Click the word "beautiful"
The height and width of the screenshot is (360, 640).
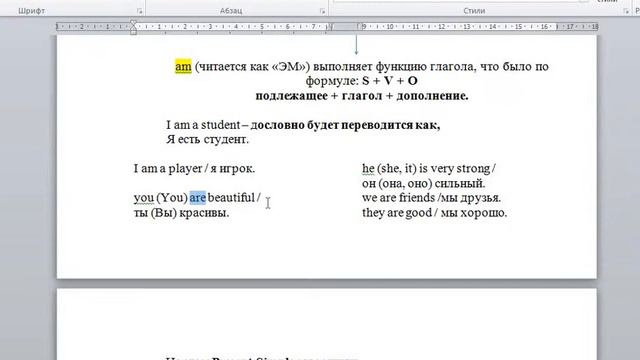coord(231,198)
